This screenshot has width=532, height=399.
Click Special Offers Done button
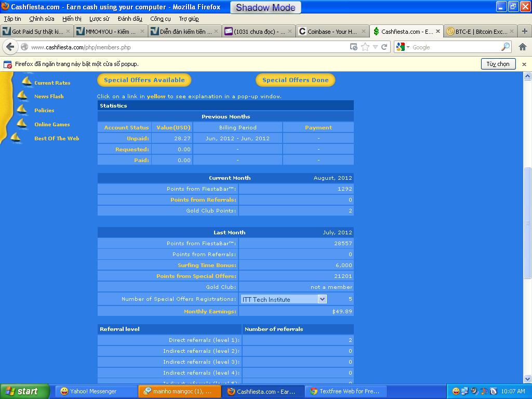[295, 80]
